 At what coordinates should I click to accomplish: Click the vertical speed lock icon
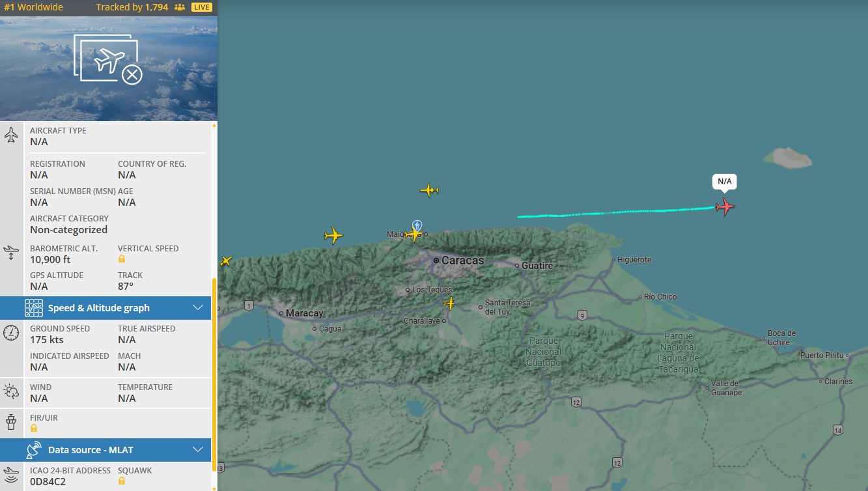coord(122,259)
